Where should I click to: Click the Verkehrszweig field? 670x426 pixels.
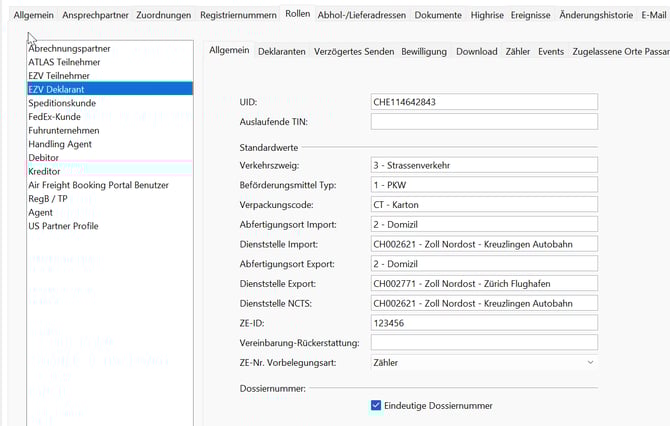click(484, 165)
